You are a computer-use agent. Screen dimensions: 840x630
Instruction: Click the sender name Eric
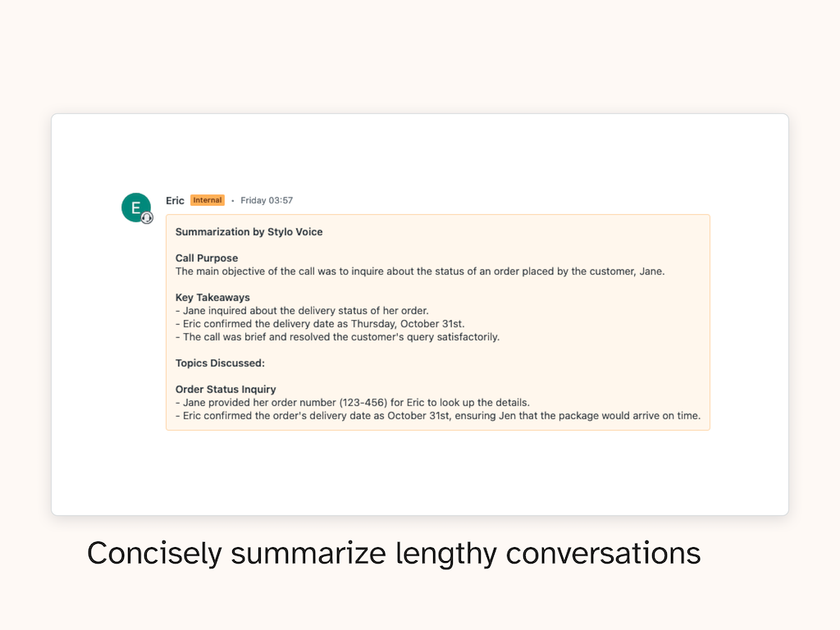click(175, 201)
